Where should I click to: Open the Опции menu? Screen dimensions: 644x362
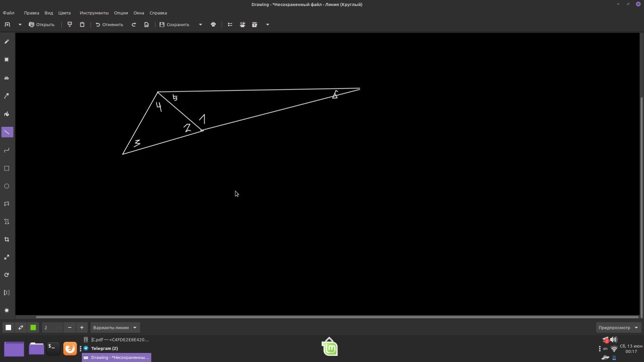[121, 13]
